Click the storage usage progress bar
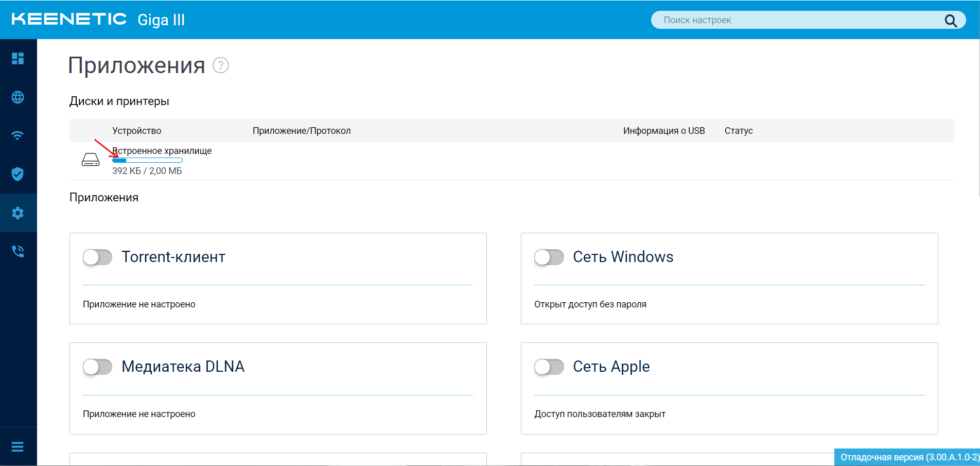This screenshot has height=466, width=980. click(148, 161)
